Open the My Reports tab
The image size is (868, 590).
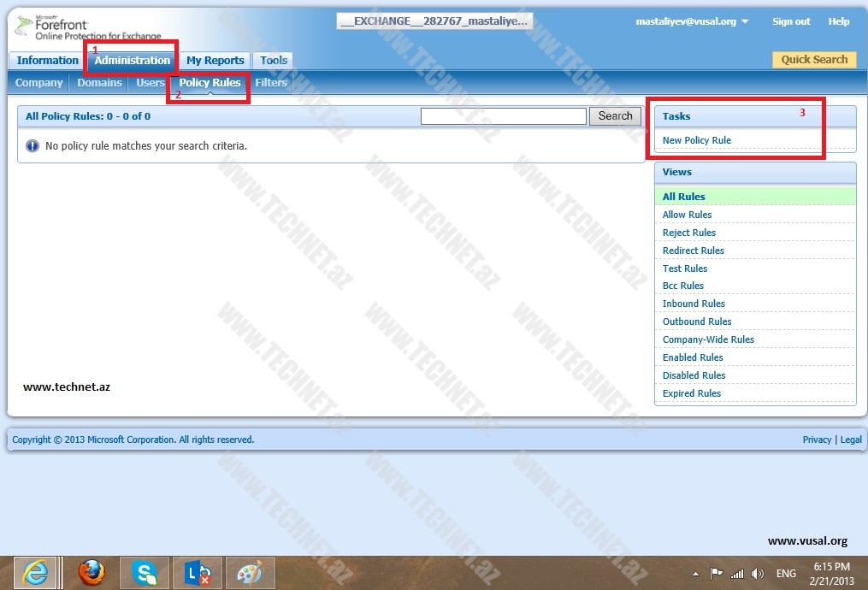(215, 60)
